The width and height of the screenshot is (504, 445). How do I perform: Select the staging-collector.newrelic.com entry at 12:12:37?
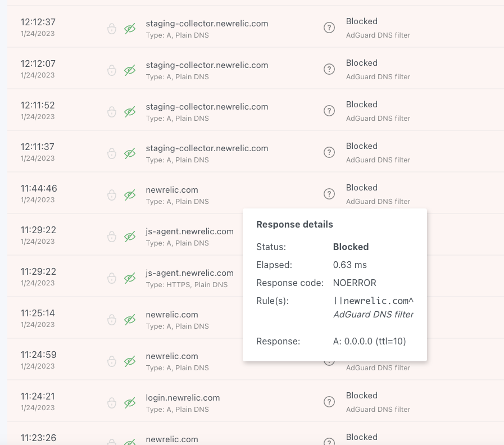(x=206, y=24)
